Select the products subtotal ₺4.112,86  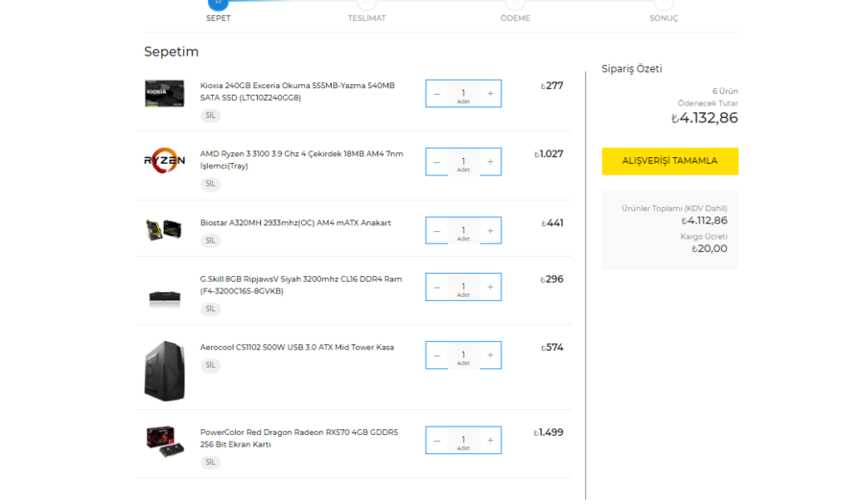705,220
